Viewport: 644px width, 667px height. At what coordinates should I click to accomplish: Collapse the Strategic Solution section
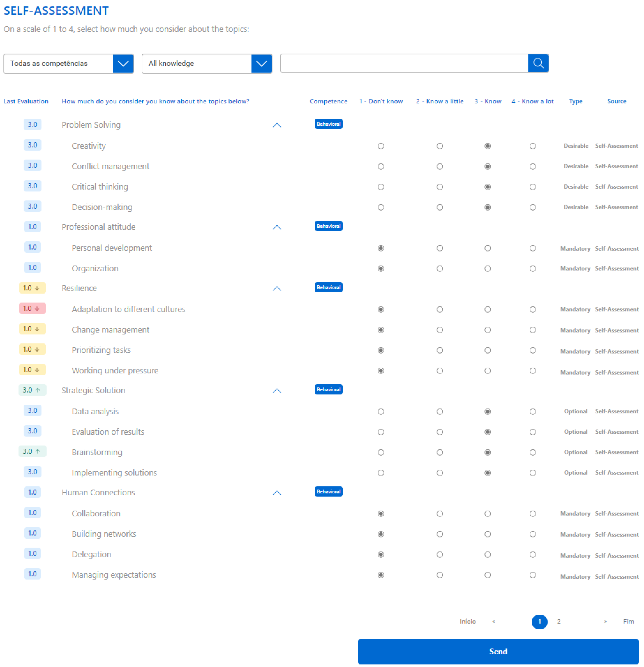point(277,391)
